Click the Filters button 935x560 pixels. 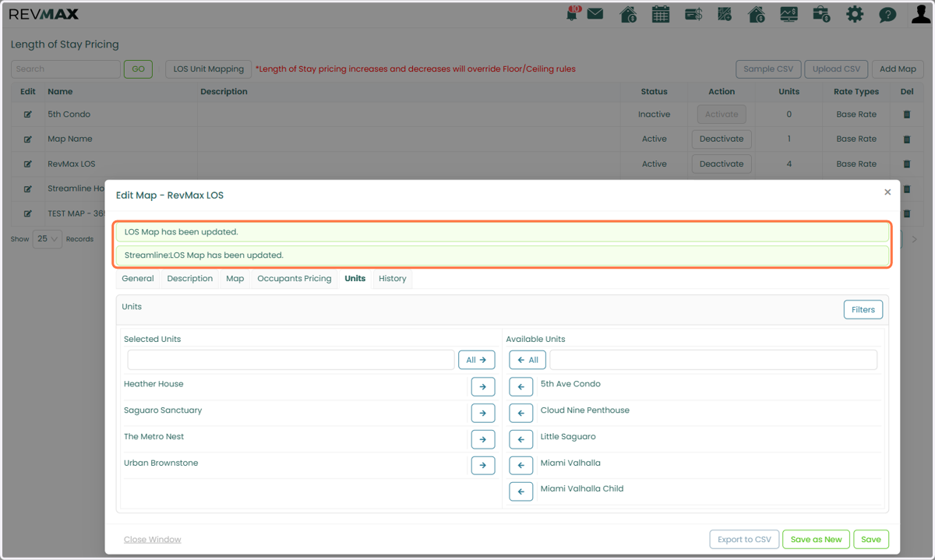click(863, 310)
